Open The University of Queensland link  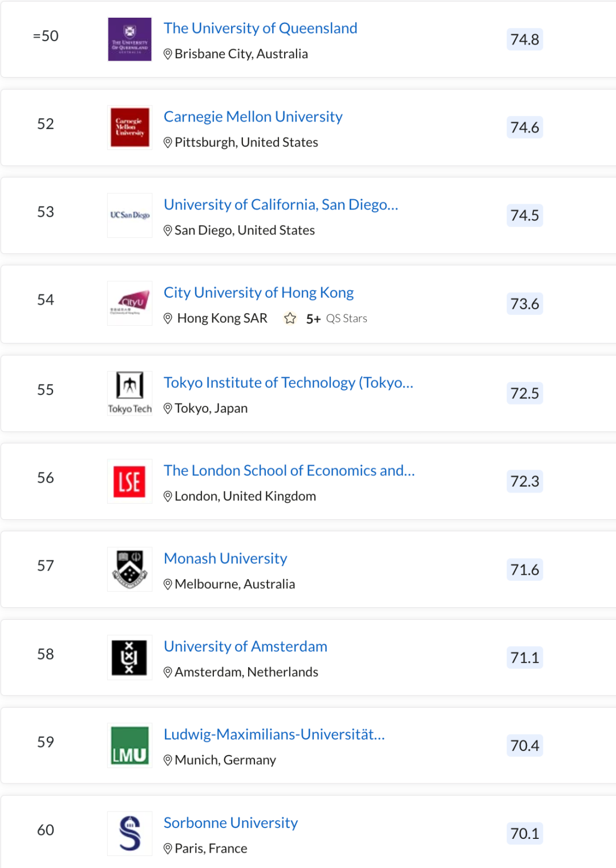[x=260, y=28]
